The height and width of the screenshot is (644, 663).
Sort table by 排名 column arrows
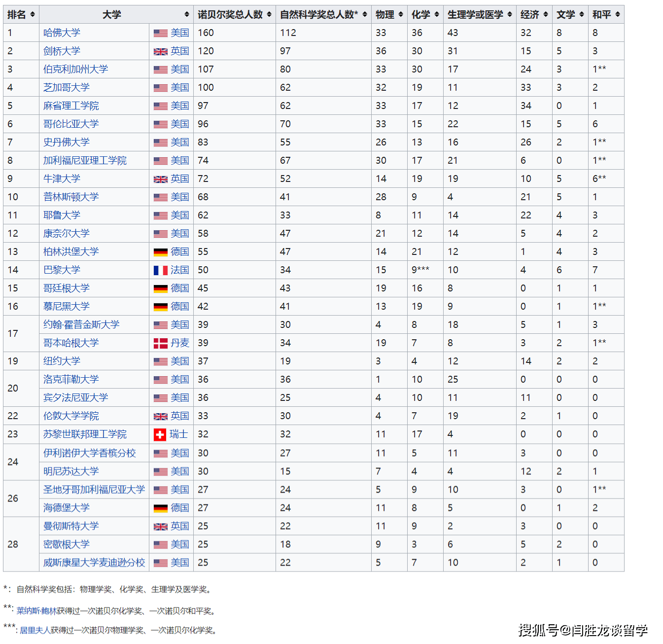pos(33,15)
